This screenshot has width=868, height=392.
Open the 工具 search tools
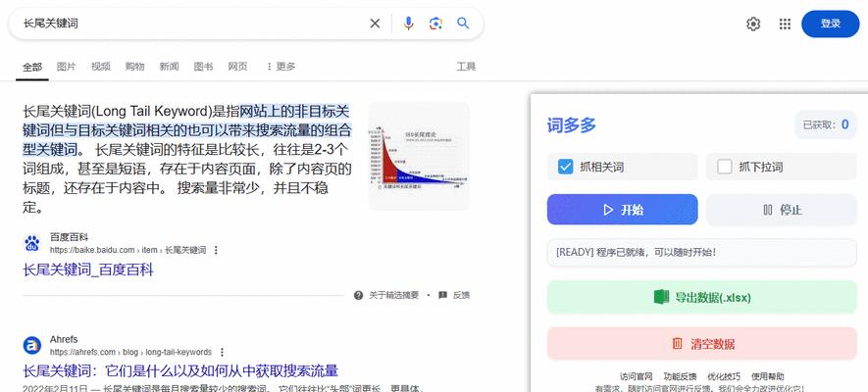pos(466,67)
